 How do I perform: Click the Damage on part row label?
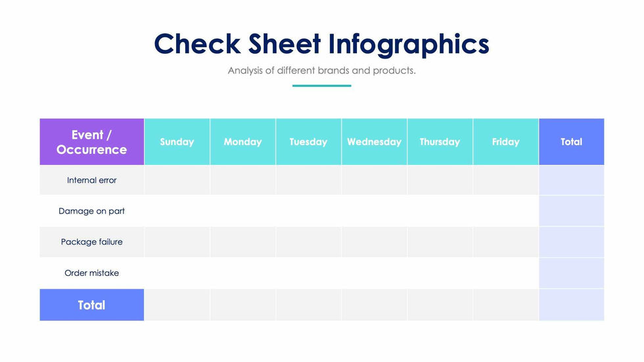(x=91, y=211)
